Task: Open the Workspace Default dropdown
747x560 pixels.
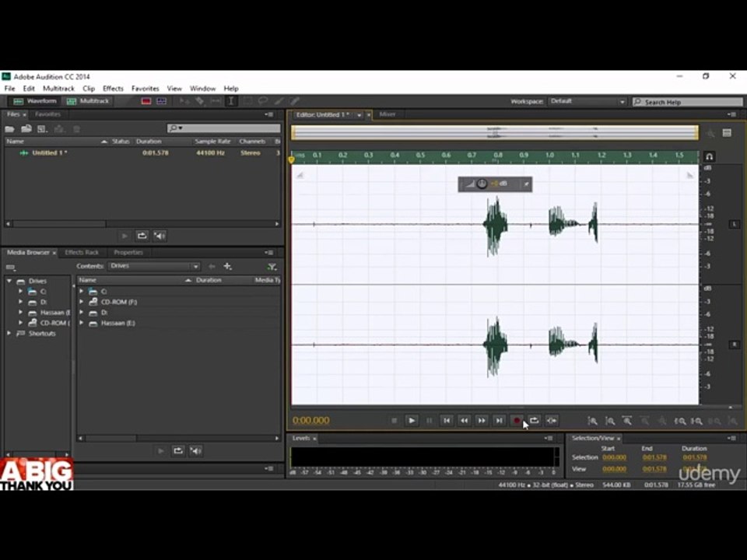Action: [x=587, y=101]
